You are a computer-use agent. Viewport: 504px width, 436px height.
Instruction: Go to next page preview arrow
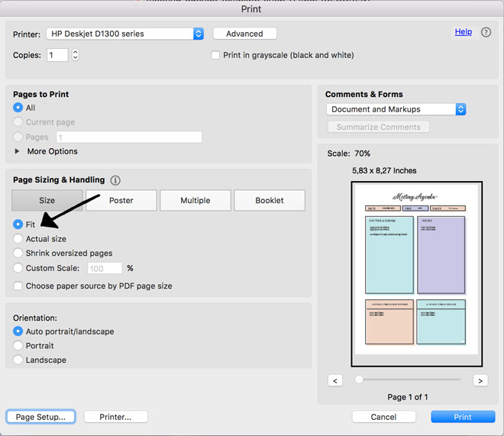pyautogui.click(x=480, y=380)
